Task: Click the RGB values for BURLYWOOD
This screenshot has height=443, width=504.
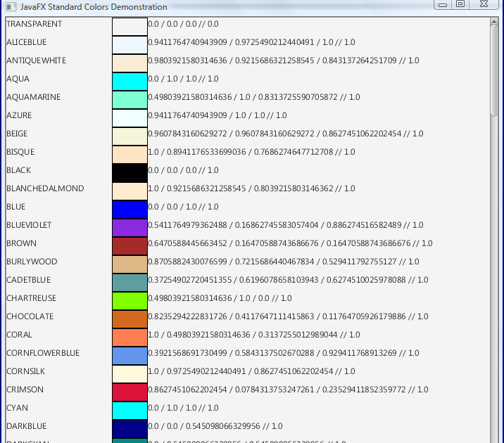Action: tap(284, 262)
